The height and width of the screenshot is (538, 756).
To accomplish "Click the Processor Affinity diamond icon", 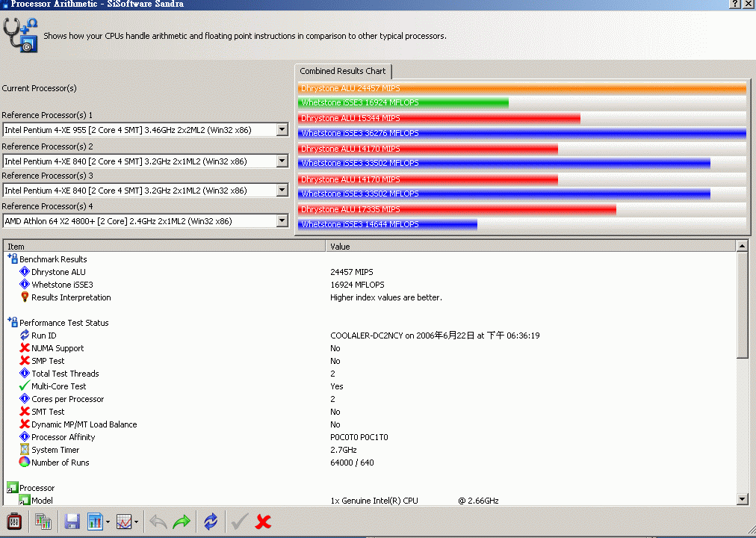I will (25, 437).
